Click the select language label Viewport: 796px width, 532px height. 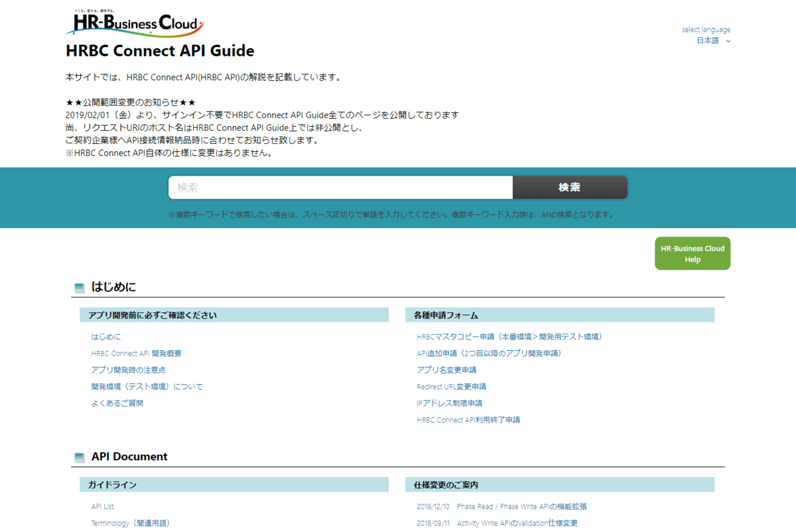point(706,30)
